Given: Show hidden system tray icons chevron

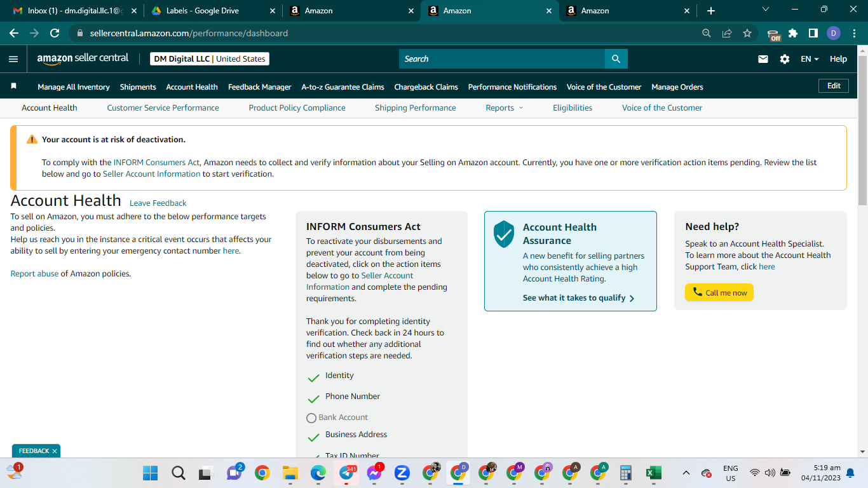Looking at the screenshot, I should tap(686, 473).
